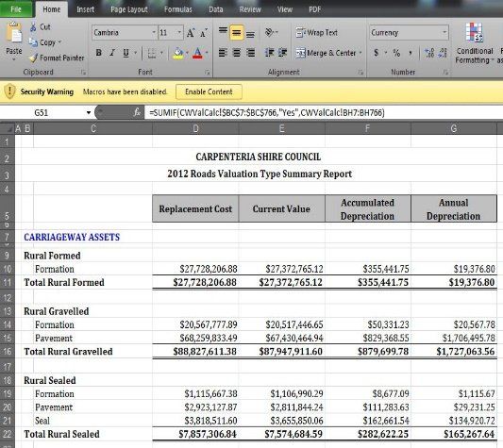Viewport: 503px width, 448px height.
Task: Apply Percent Style number format
Action: (396, 53)
